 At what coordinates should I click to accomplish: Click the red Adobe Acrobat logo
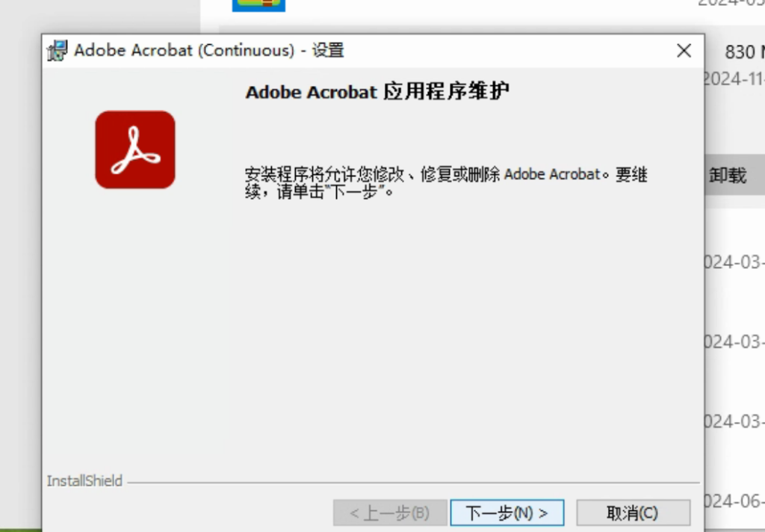coord(135,150)
